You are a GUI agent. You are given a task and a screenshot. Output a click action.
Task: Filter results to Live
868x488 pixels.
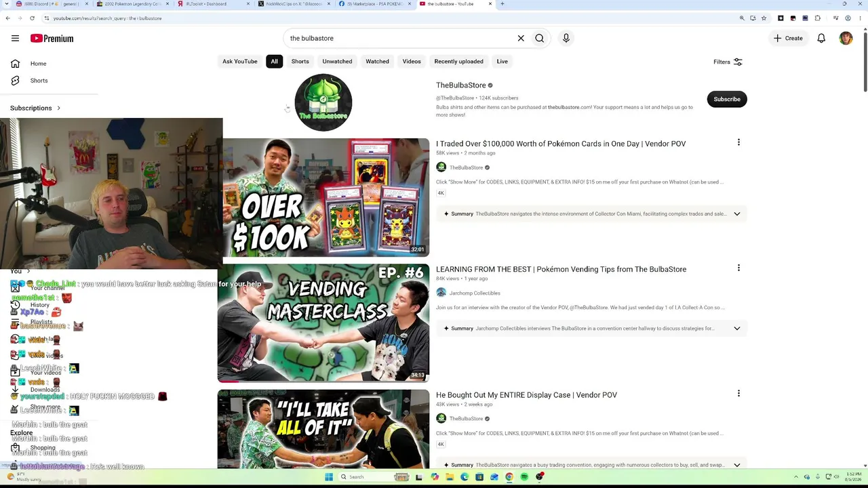502,62
